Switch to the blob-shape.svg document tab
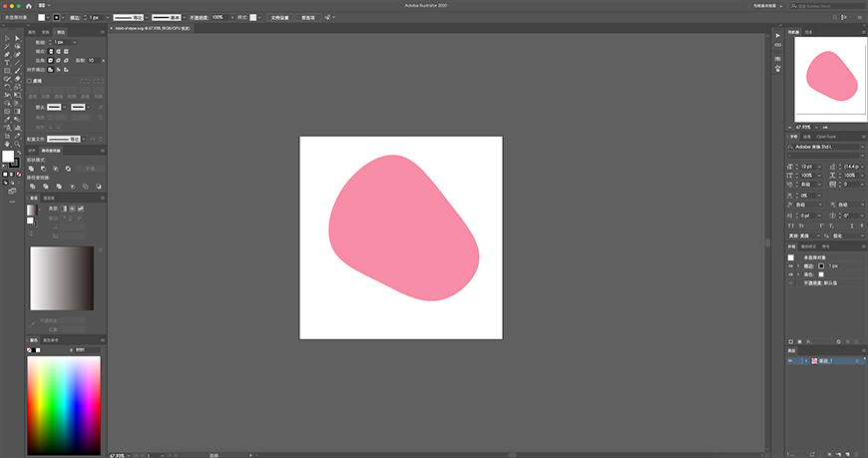 [x=150, y=28]
